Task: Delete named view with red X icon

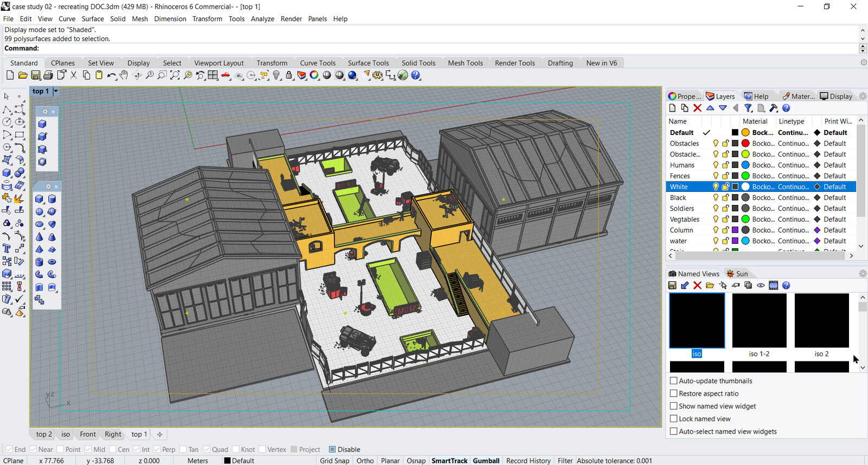Action: click(698, 285)
